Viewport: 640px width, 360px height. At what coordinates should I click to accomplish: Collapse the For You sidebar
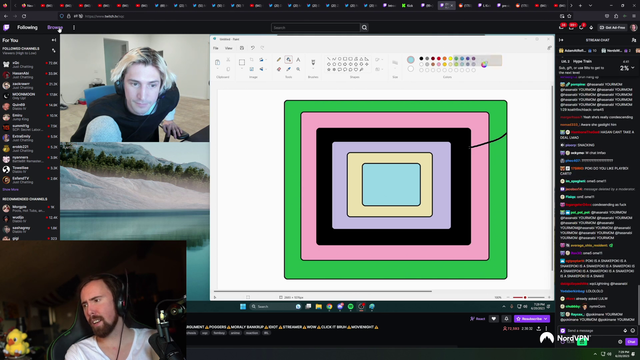(53, 40)
